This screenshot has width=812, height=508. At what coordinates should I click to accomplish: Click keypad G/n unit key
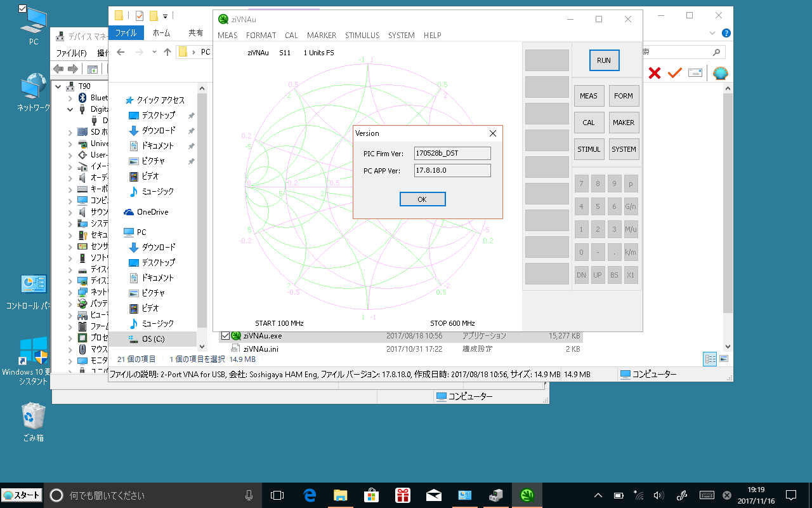(631, 207)
